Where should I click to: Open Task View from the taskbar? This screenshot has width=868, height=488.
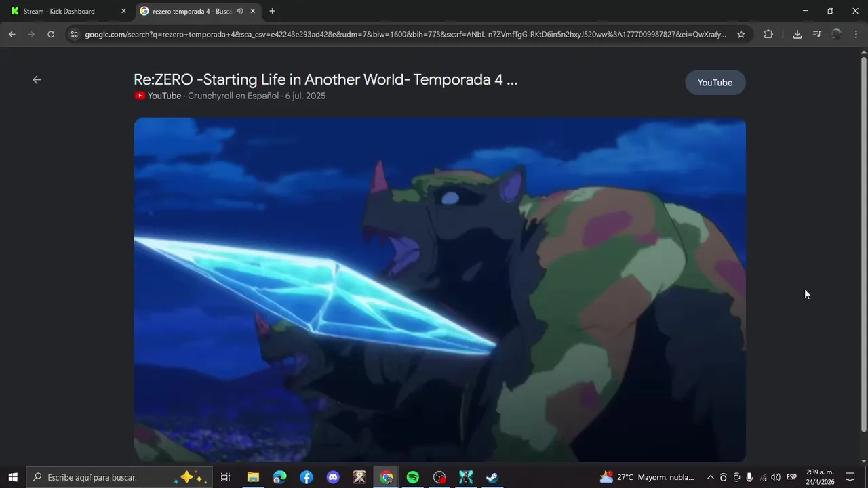(226, 477)
